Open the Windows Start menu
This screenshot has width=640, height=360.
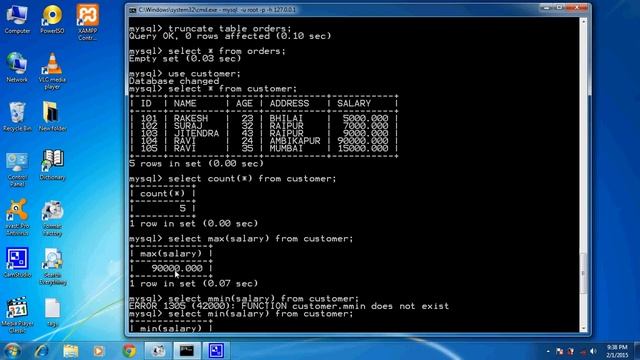[12, 351]
